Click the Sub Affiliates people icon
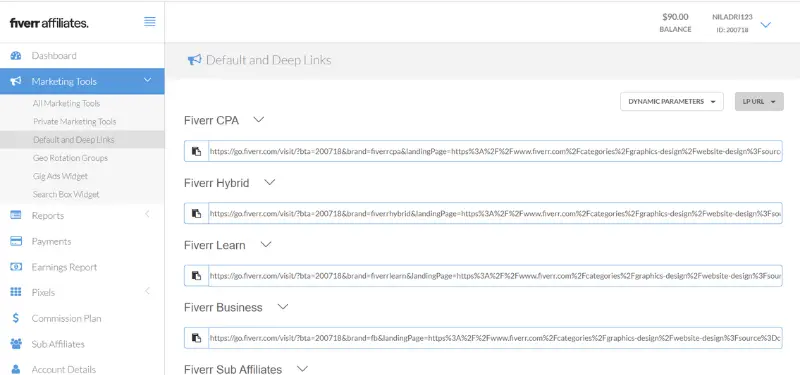800x375 pixels. coord(16,344)
